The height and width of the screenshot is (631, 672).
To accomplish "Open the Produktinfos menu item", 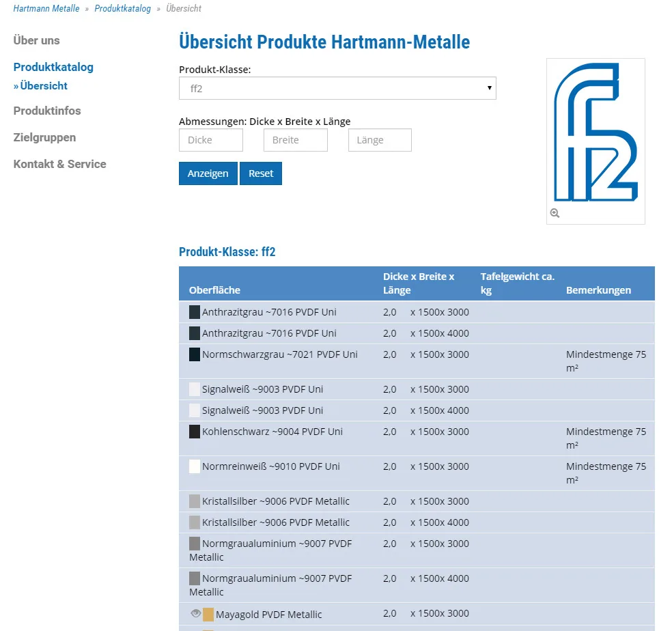I will [47, 111].
